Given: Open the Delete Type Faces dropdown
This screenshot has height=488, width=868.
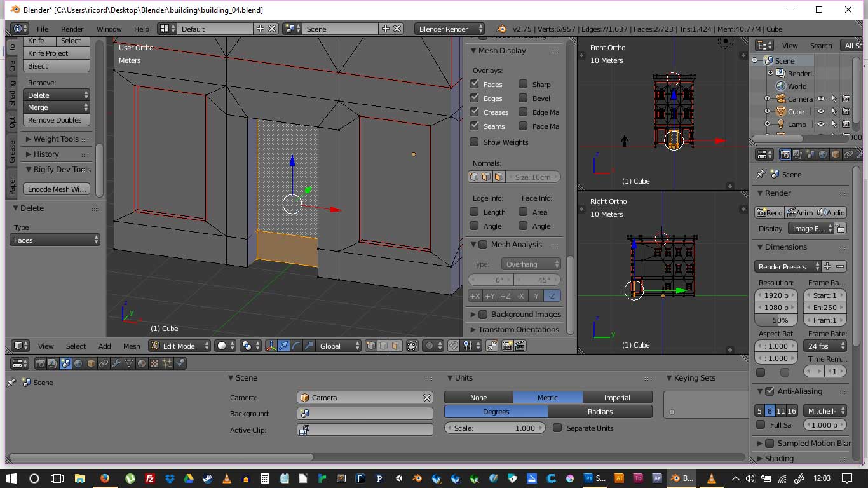Looking at the screenshot, I should click(x=56, y=240).
